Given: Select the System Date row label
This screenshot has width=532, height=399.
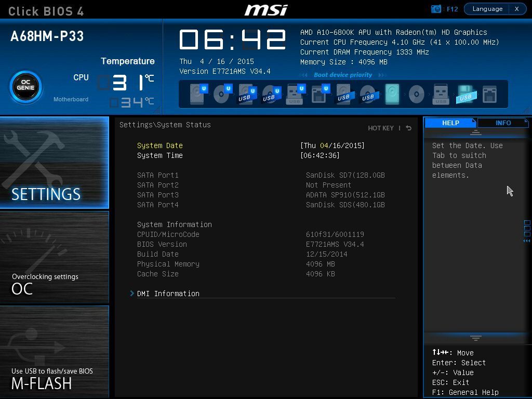Looking at the screenshot, I should [x=160, y=145].
